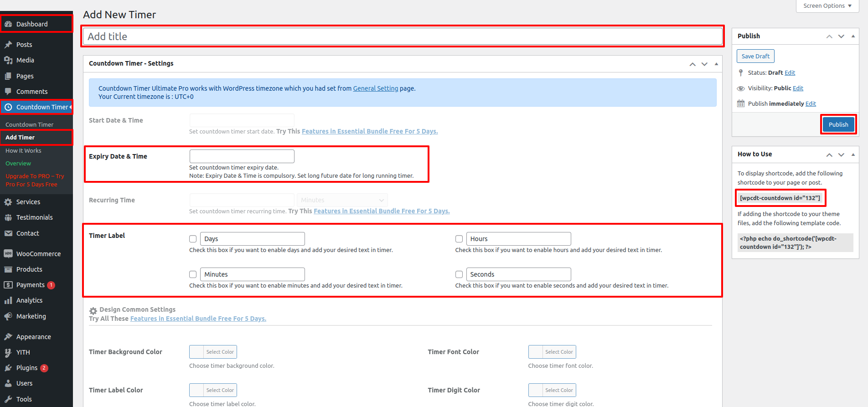
Task: Click the Contact envelope icon
Action: tap(8, 233)
